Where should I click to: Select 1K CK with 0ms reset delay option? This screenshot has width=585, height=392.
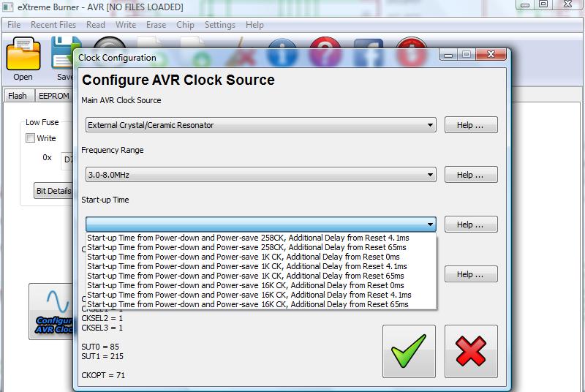click(261, 257)
